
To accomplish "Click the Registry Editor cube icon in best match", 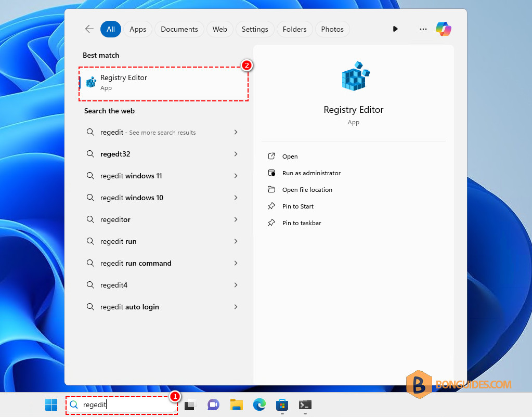I will [x=91, y=82].
